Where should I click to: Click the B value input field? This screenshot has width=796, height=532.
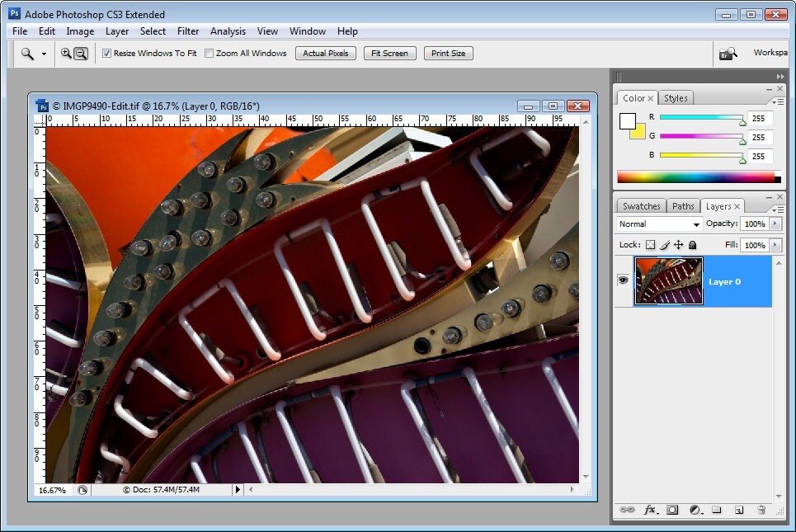point(760,156)
